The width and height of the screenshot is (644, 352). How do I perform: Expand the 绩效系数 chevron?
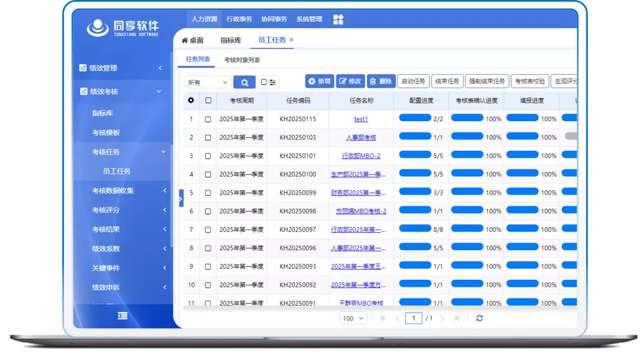165,248
